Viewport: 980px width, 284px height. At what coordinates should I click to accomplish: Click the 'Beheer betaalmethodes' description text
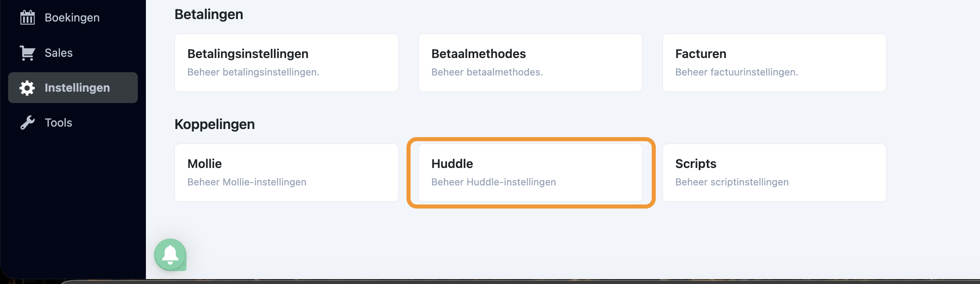[x=487, y=72]
